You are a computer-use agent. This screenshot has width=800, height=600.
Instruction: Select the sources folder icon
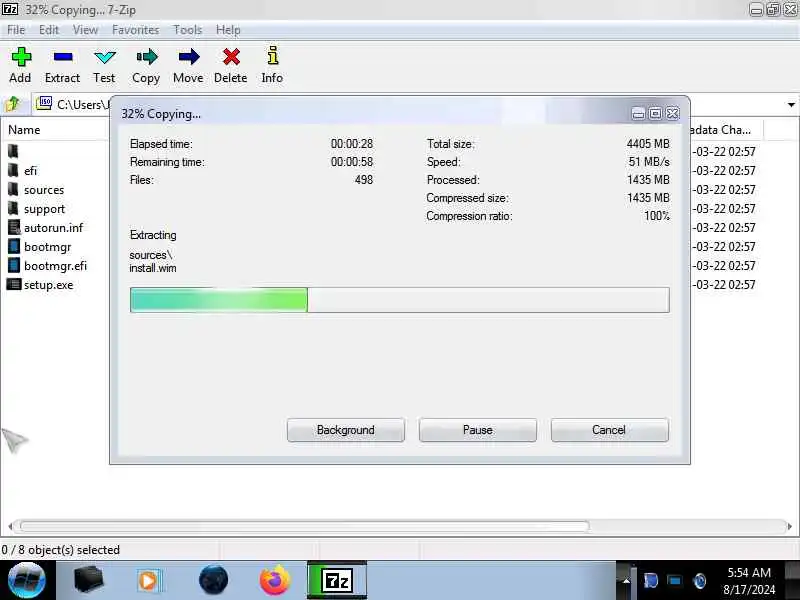(x=13, y=189)
